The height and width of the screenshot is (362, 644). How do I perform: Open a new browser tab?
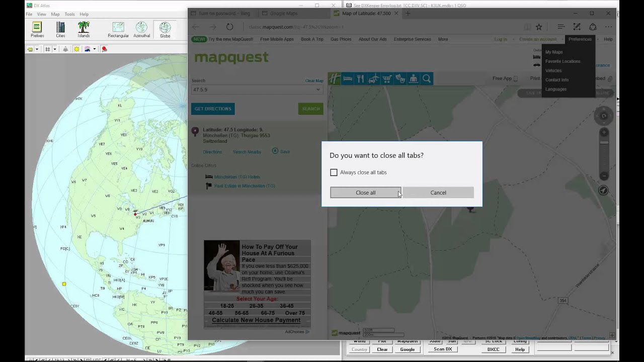click(408, 14)
